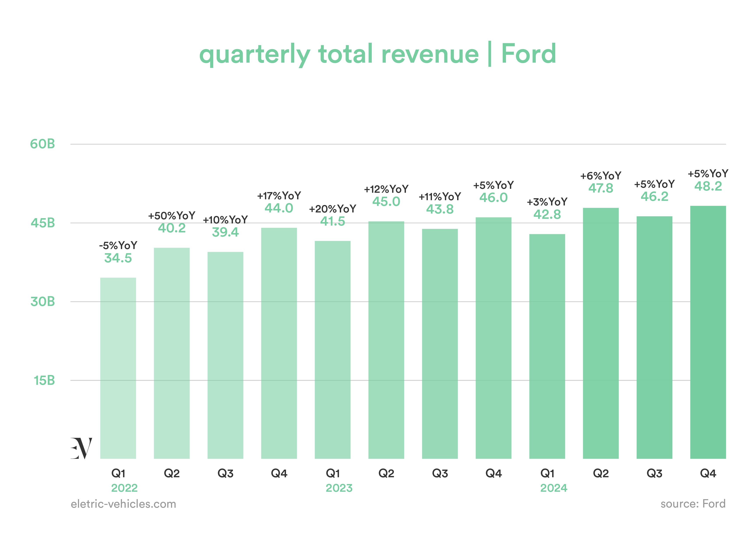This screenshot has height=548, width=756.
Task: Click the 'Q2' axis label under the 40.2 bar
Action: 172,473
